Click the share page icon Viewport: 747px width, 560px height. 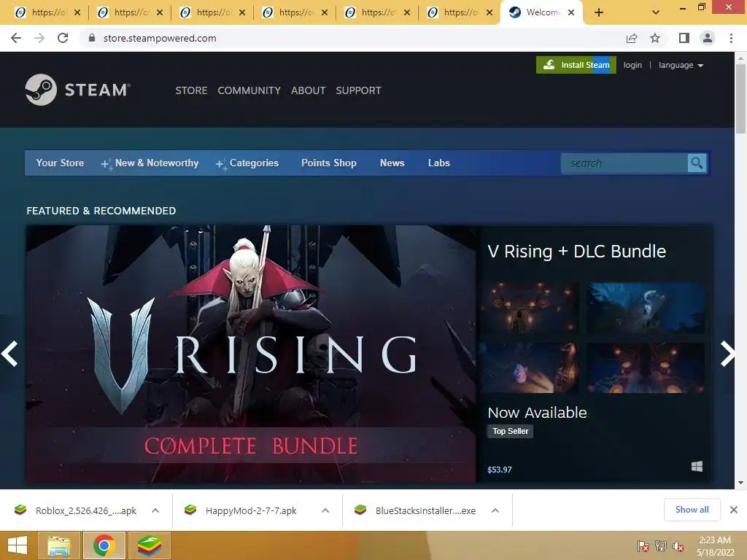click(632, 38)
